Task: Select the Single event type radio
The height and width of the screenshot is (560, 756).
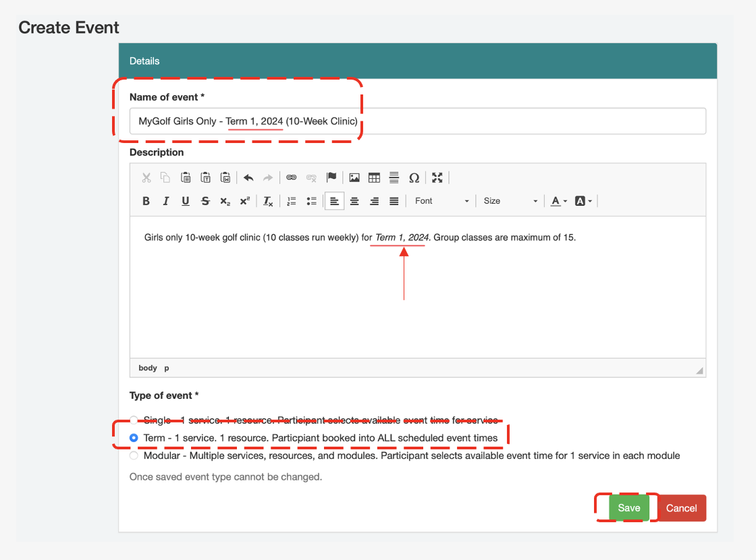Action: (134, 420)
